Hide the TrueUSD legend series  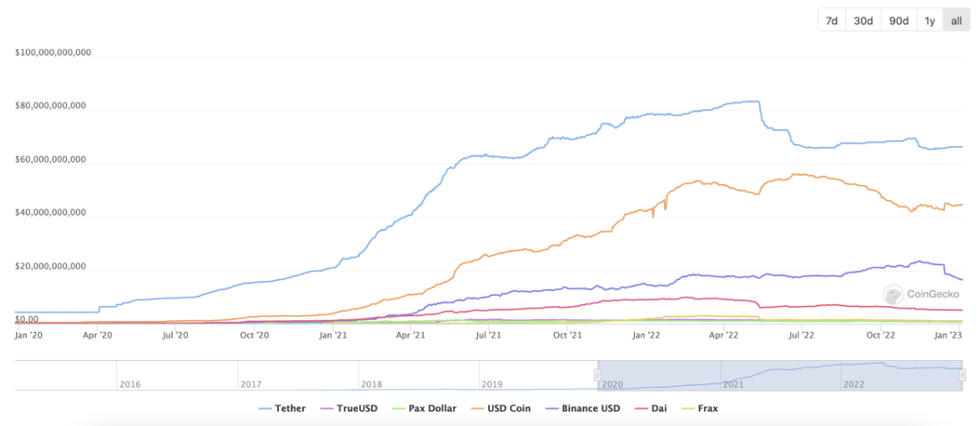click(350, 407)
